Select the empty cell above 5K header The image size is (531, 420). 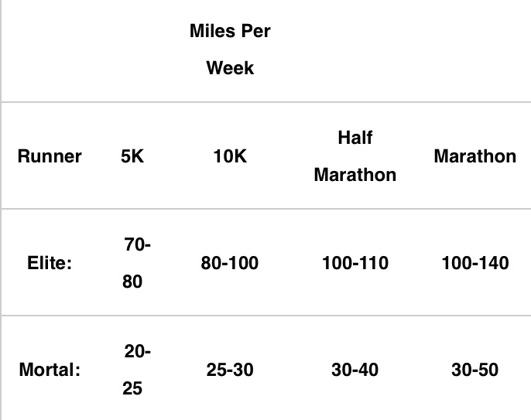(x=132, y=50)
